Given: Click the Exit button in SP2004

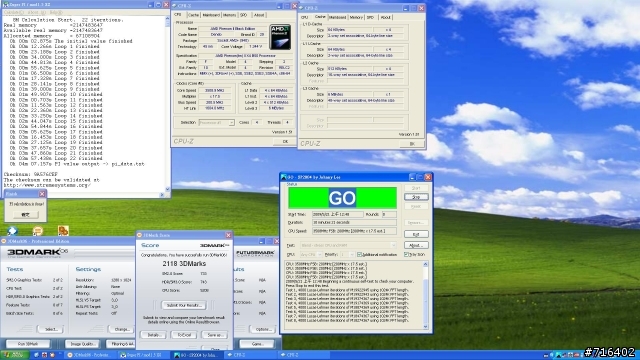Looking at the screenshot, I should point(416,235).
